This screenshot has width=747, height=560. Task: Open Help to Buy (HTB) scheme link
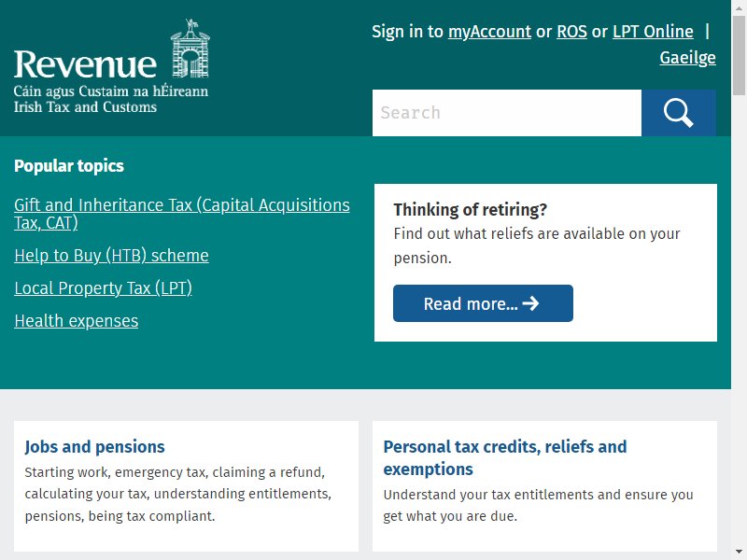point(111,256)
